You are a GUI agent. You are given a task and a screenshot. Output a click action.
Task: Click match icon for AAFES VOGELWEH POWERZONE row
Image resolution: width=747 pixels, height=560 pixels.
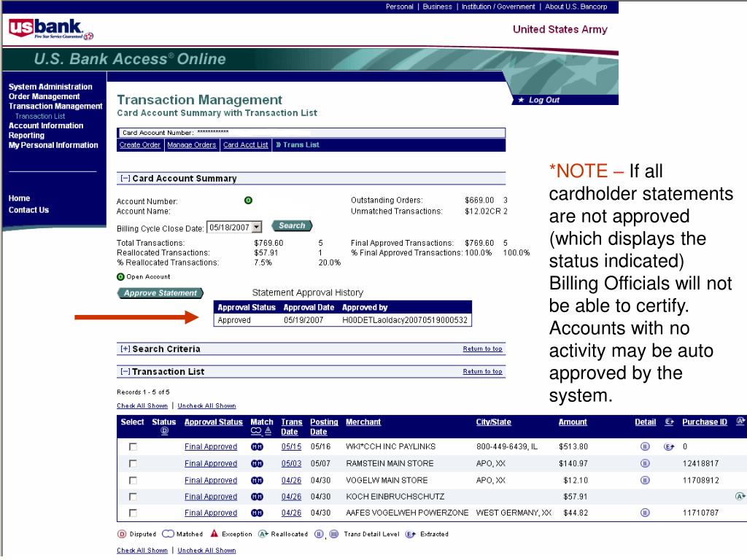pos(257,513)
